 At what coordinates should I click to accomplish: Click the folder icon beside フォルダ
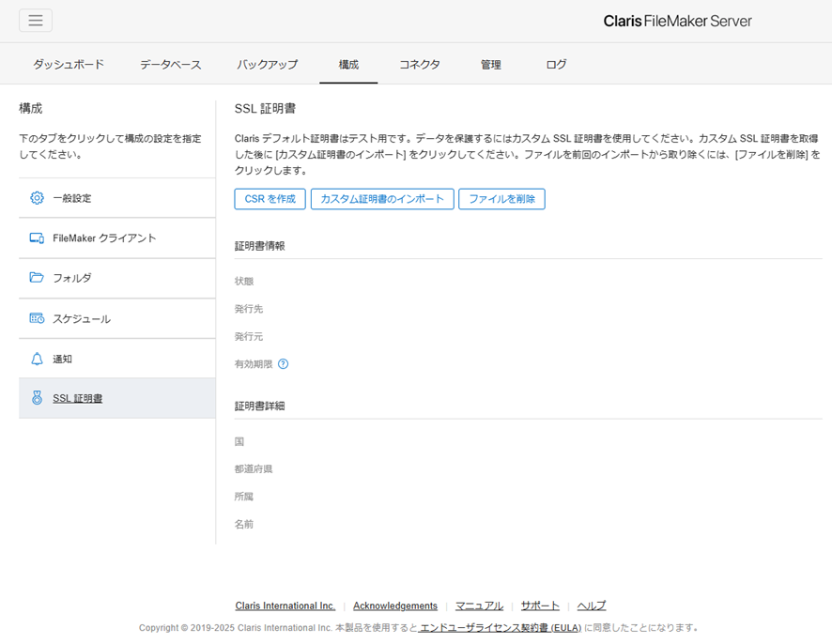pos(37,278)
